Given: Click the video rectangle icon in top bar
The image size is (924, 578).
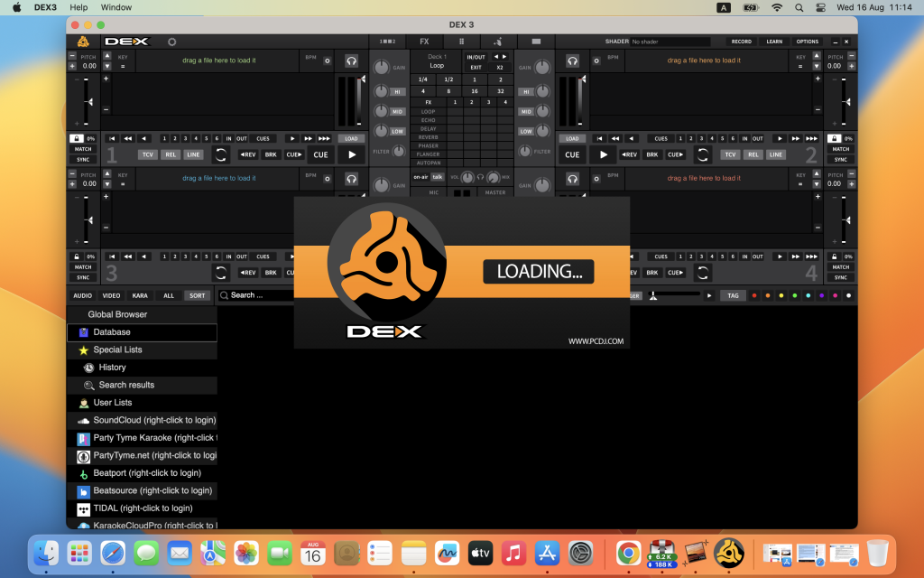Looking at the screenshot, I should click(x=536, y=42).
